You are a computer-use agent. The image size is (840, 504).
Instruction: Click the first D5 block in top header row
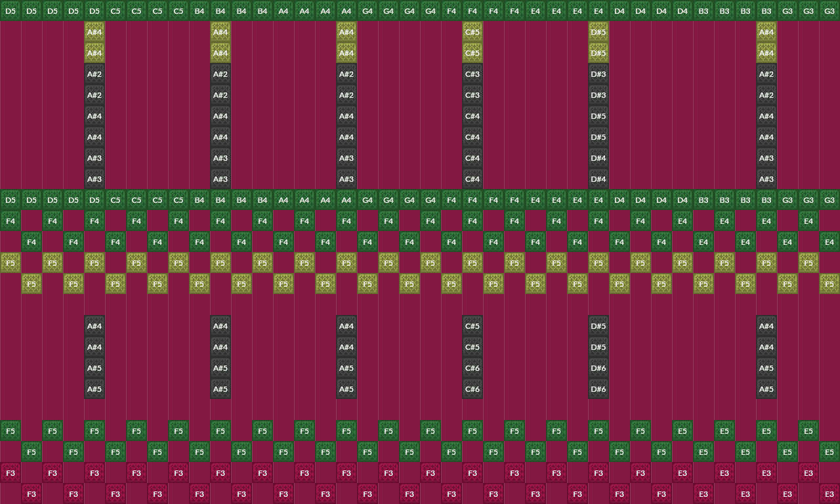tap(10, 10)
